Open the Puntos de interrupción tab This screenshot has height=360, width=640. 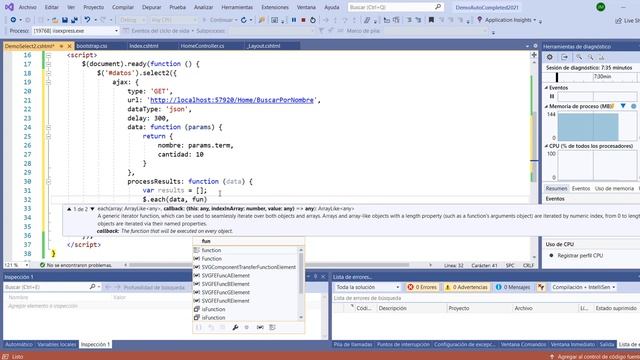(403, 344)
